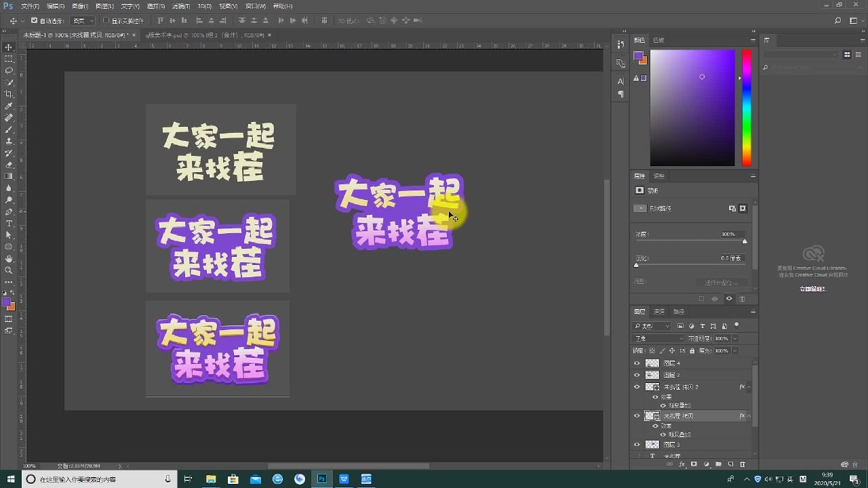Select the Brush tool
The height and width of the screenshot is (488, 868).
(9, 129)
